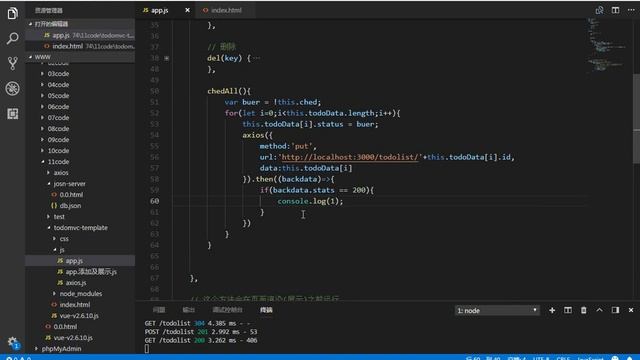This screenshot has height=360, width=640.
Task: Select app.js in Open Editors list
Action: coord(80,36)
